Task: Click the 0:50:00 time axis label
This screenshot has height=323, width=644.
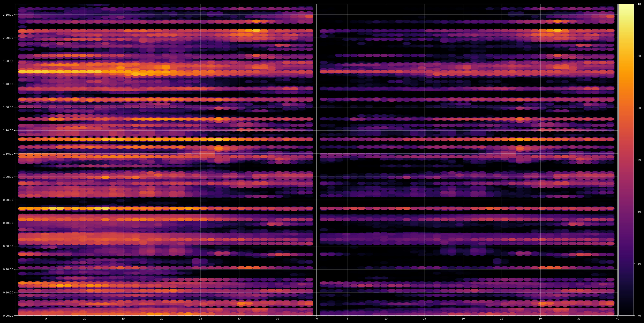Action: 8,200
